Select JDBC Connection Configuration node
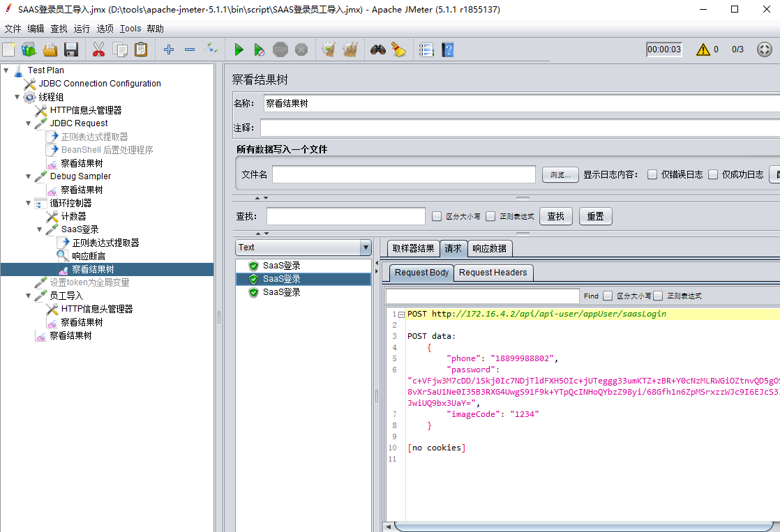This screenshot has height=532, width=780. [x=100, y=84]
